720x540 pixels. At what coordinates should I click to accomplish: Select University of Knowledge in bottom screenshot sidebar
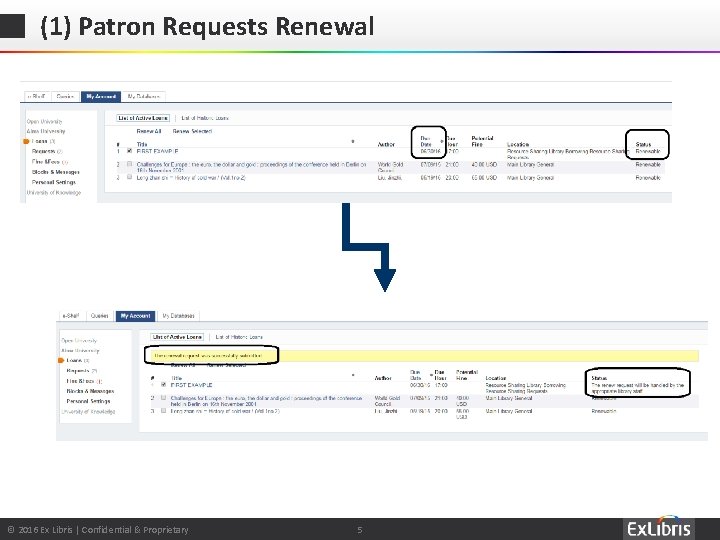click(88, 411)
